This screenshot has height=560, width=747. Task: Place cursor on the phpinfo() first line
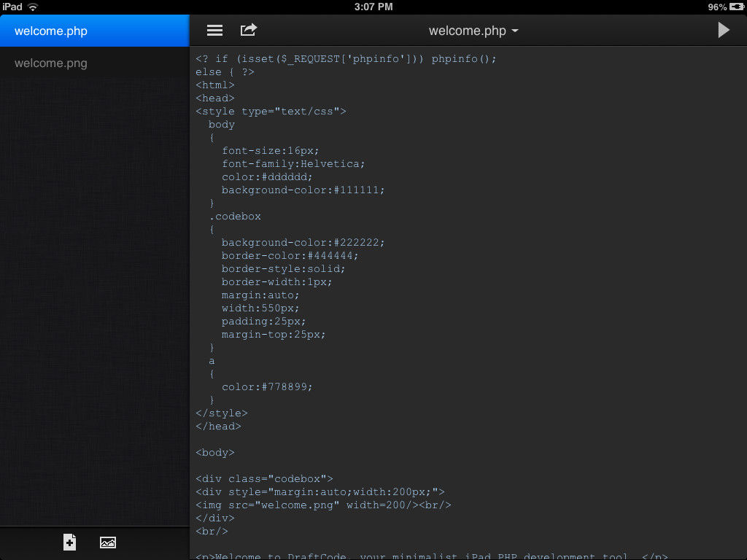click(346, 58)
